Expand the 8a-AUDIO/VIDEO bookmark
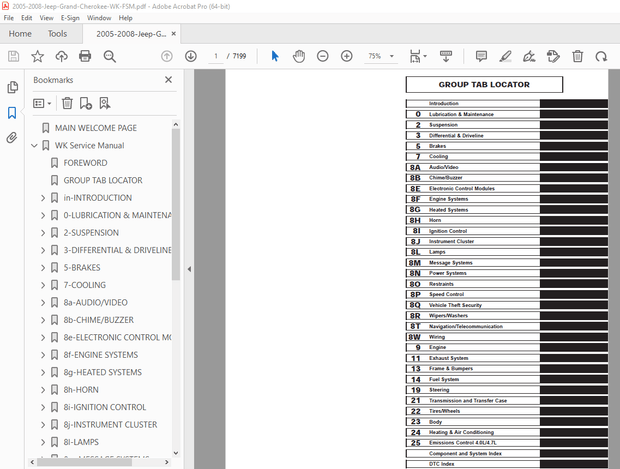Viewport: 620px width, 469px height. point(43,303)
